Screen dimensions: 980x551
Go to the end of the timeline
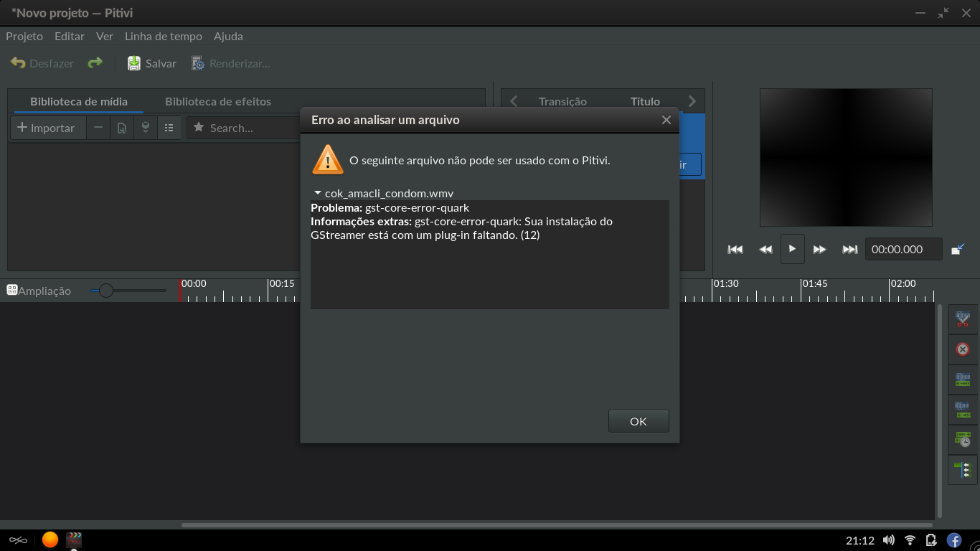(x=850, y=249)
